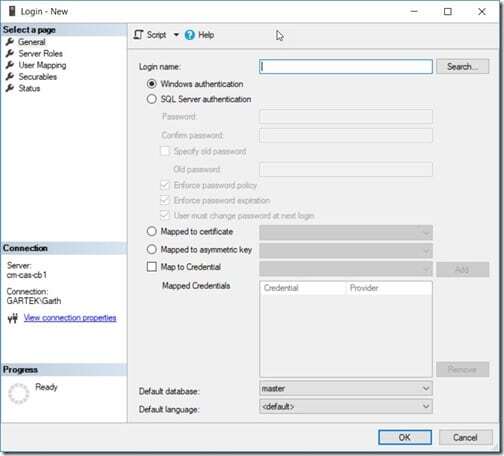
Task: Choose Mapped to asymmetric key option
Action: pyautogui.click(x=152, y=249)
